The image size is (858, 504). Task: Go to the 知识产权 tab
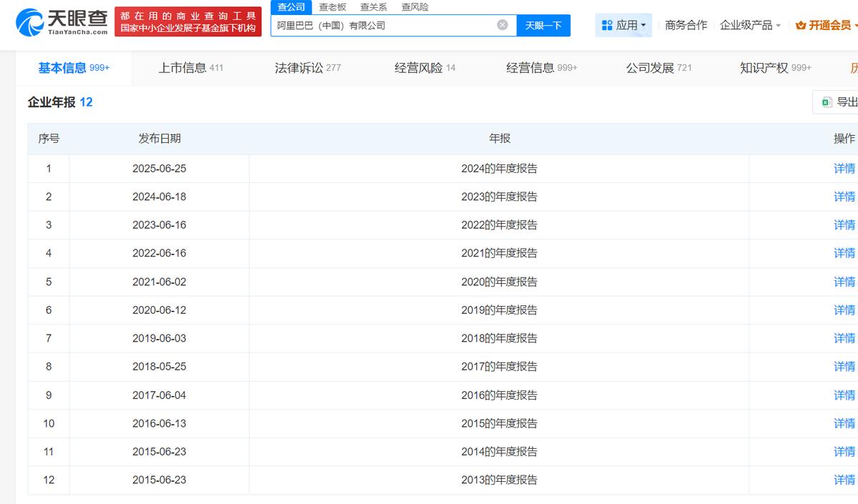(775, 68)
